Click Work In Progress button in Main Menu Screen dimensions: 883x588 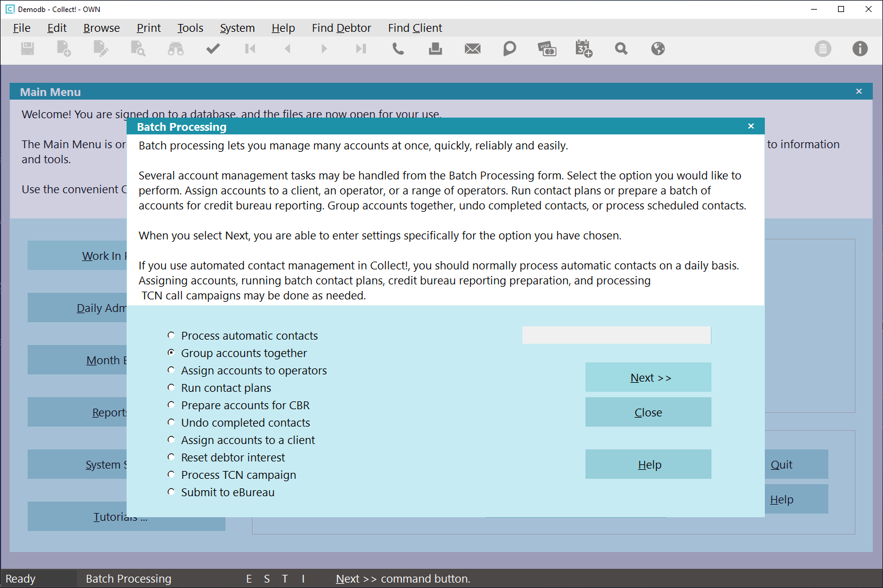[77, 256]
